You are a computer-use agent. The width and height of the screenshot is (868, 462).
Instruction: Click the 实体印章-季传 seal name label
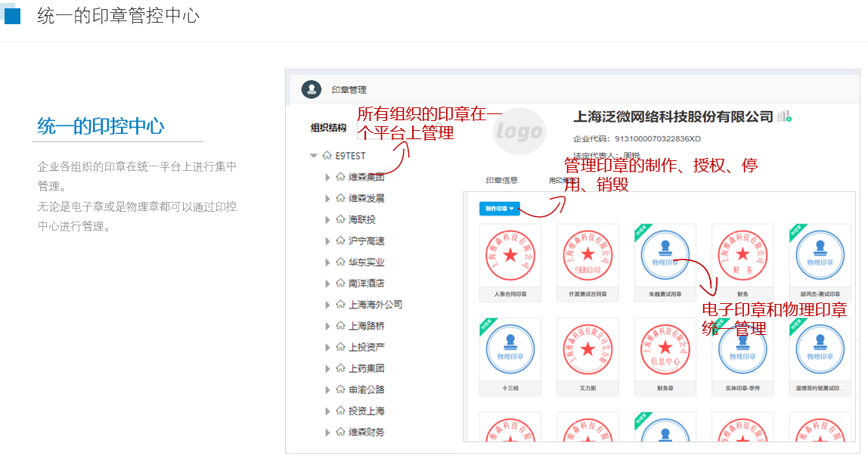[x=742, y=389]
